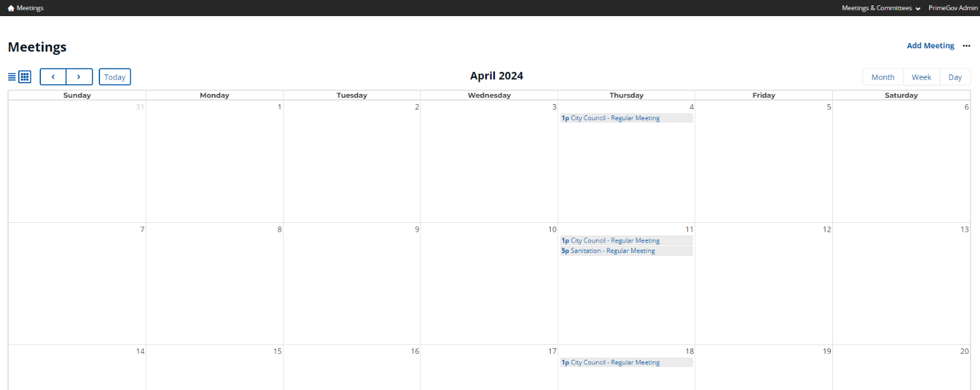This screenshot has width=980, height=390.
Task: Select day number 8 on Monday
Action: pyautogui.click(x=279, y=230)
